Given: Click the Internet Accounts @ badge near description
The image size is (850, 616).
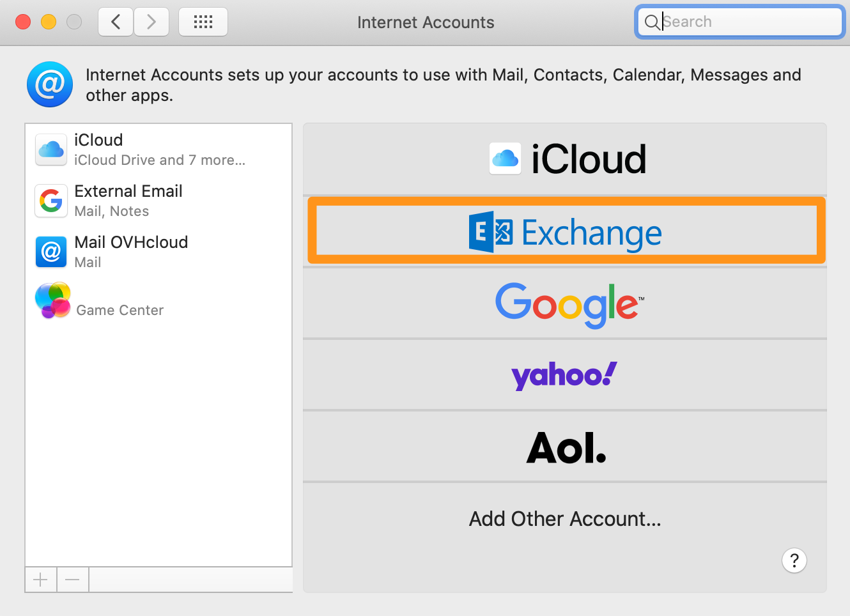Looking at the screenshot, I should [49, 84].
